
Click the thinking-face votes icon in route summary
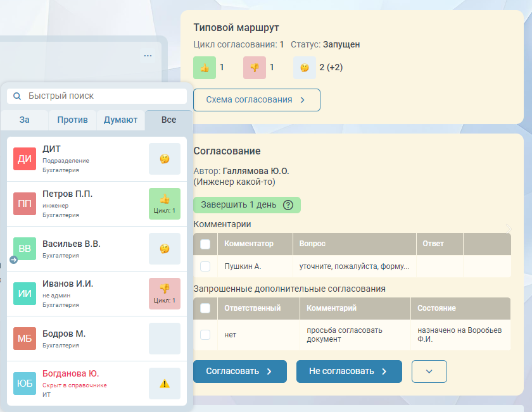[x=305, y=68]
